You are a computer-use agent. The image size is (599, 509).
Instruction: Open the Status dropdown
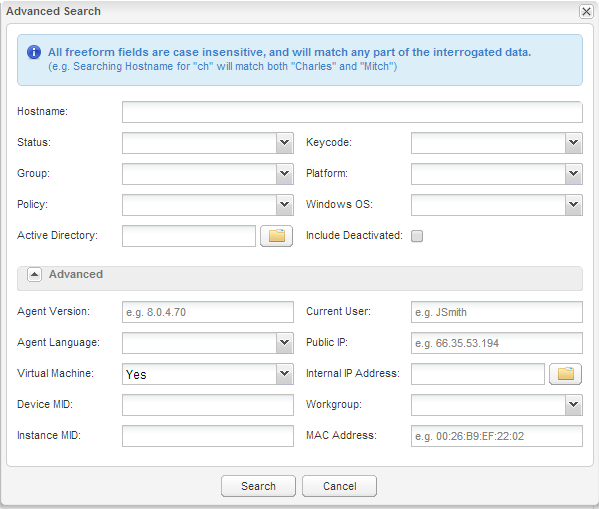pyautogui.click(x=284, y=143)
